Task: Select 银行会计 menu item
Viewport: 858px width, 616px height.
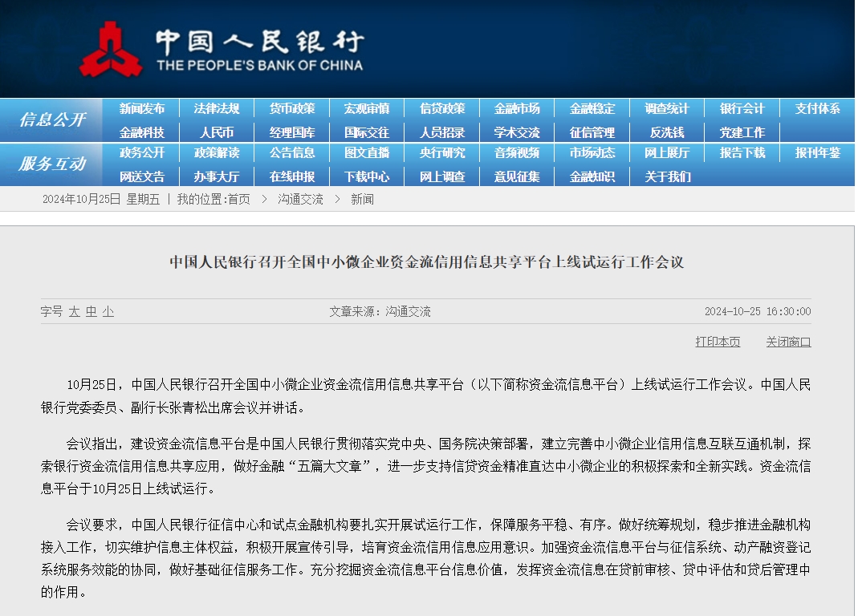Action: 742,109
